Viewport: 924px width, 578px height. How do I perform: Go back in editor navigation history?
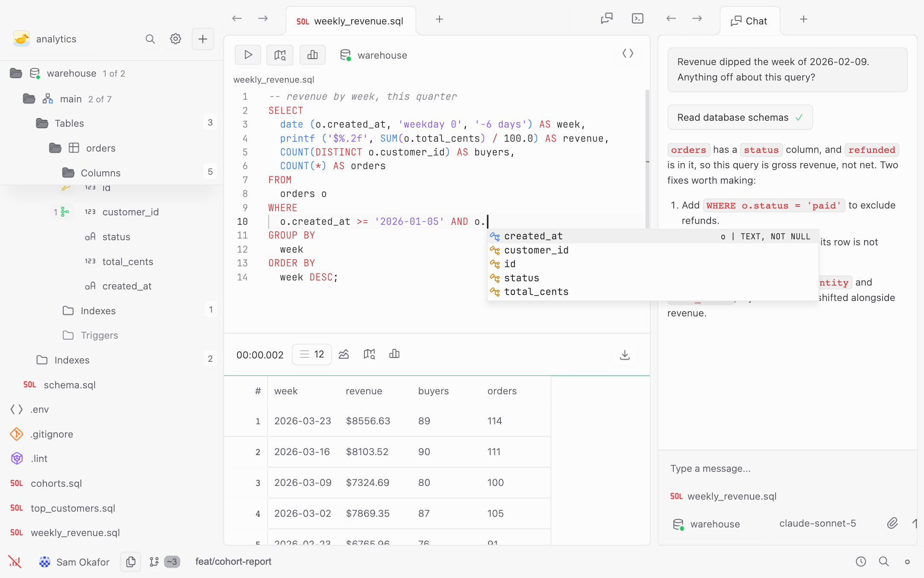click(x=237, y=18)
